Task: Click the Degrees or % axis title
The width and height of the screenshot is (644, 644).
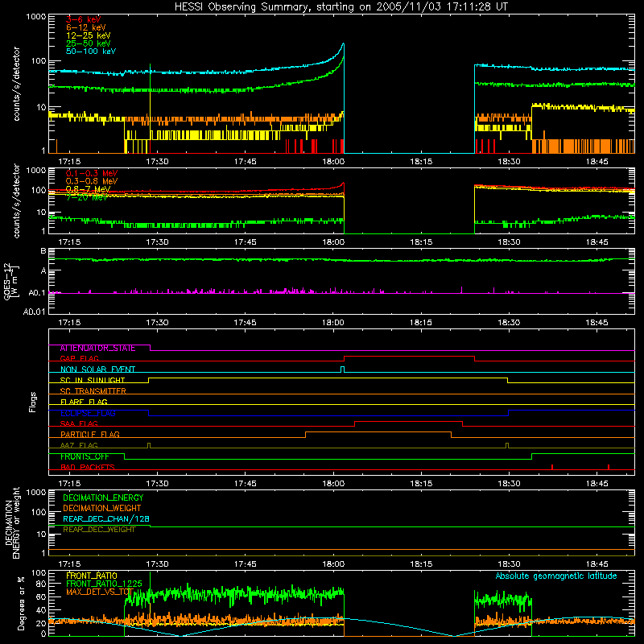Action: 21,603
